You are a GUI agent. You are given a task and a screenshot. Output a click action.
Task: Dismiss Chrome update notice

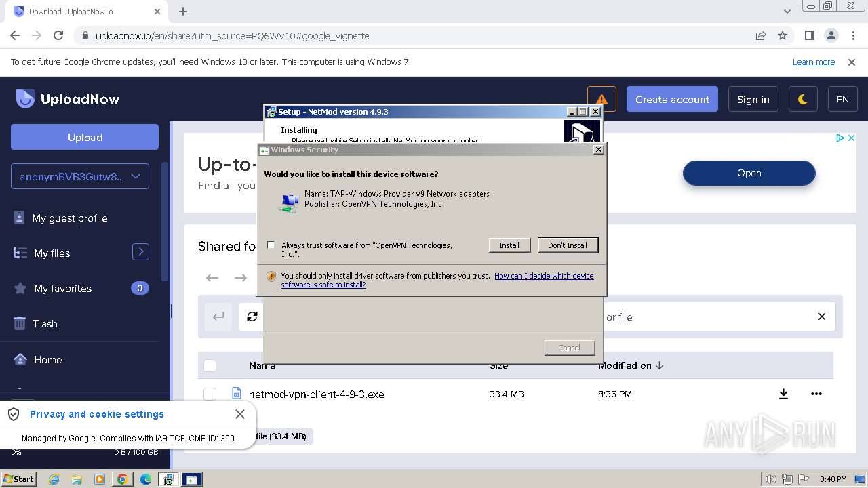(852, 62)
